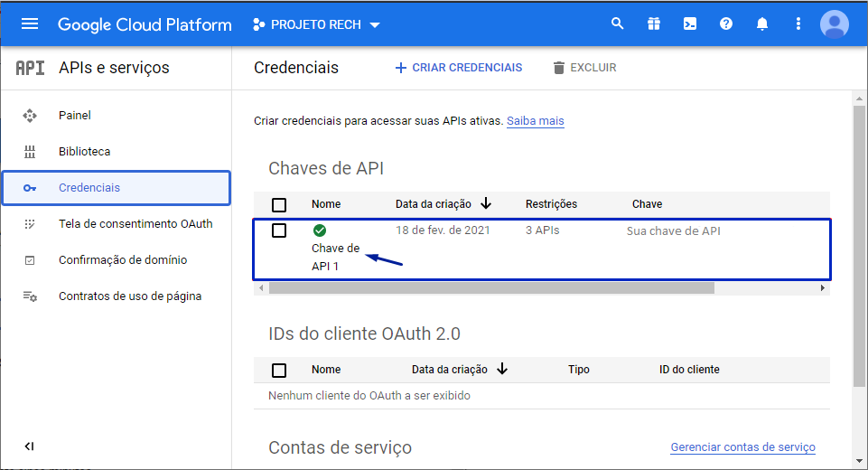Screen dimensions: 868x470
Task: Open the hamburger navigation menu
Action: pos(30,24)
